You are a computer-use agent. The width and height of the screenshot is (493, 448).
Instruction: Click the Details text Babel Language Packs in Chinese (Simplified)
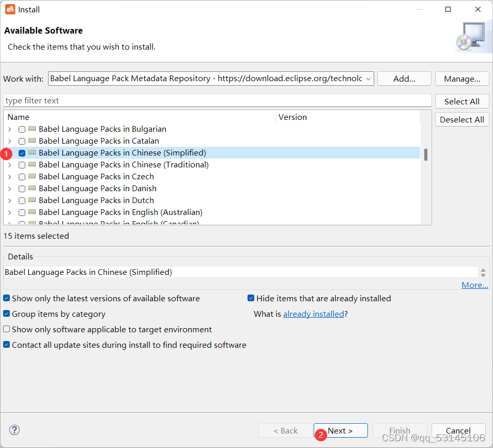pyautogui.click(x=88, y=272)
